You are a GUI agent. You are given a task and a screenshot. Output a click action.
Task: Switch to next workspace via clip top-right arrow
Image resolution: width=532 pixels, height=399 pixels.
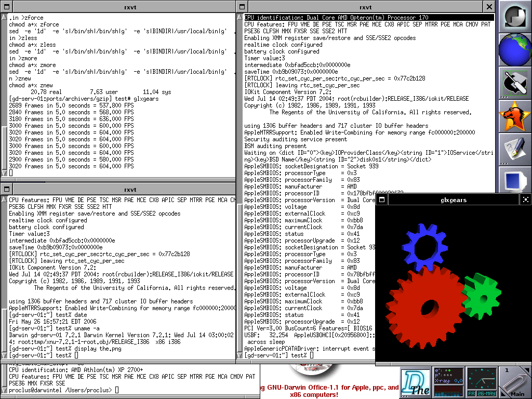pos(527,370)
